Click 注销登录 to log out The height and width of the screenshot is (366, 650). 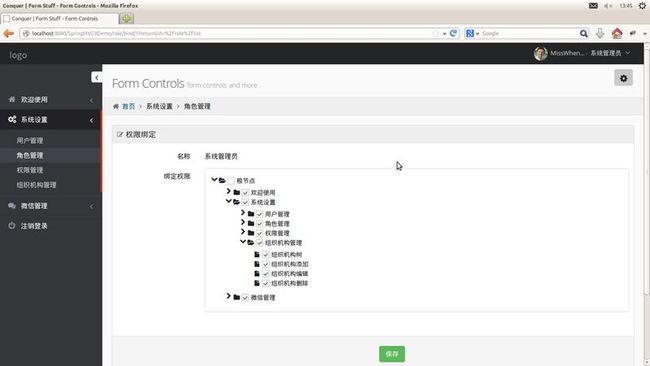coord(34,226)
